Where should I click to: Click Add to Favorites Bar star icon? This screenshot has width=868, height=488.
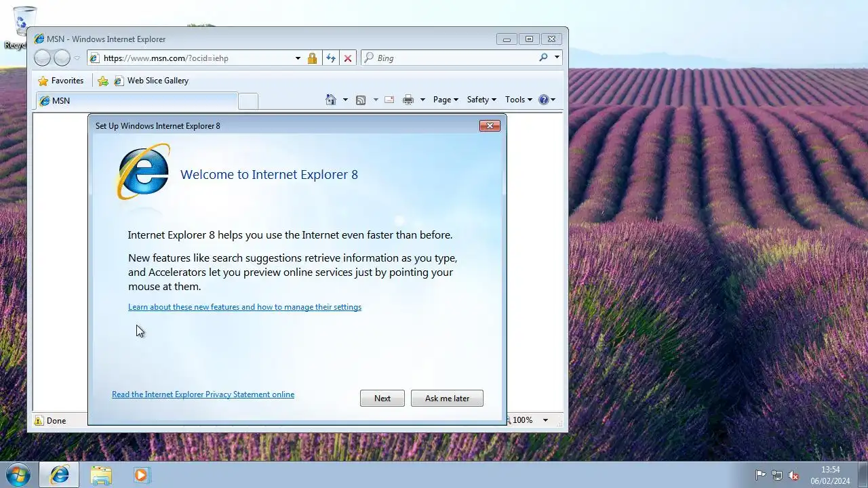(103, 81)
